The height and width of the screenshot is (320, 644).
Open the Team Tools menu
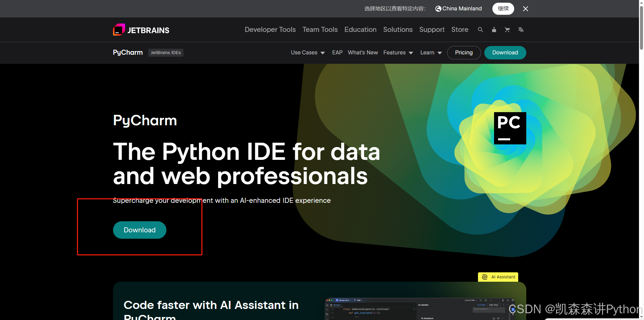320,30
